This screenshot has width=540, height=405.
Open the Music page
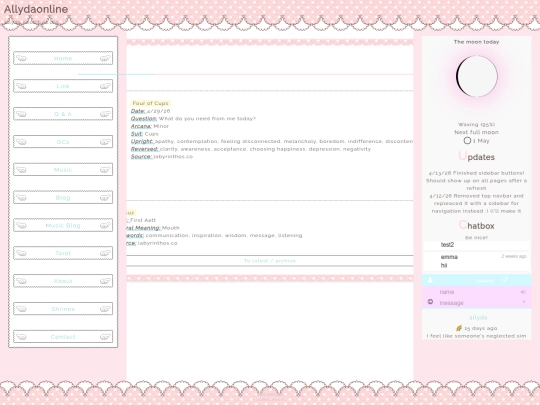63,170
